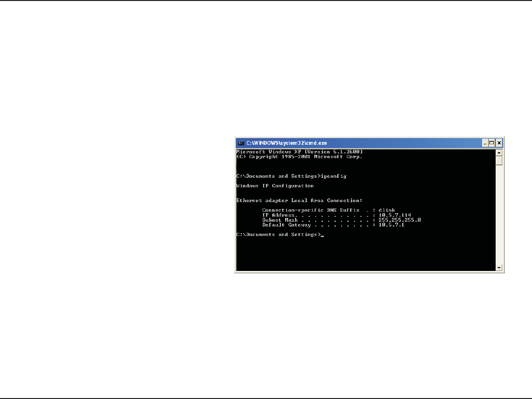This screenshot has width=532, height=399.
Task: Click the Default Gateway value 10.5.7.1
Action: [391, 225]
